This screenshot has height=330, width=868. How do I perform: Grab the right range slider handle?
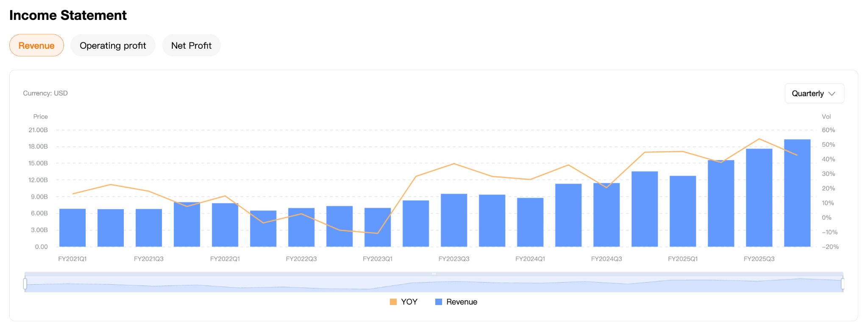tap(843, 284)
